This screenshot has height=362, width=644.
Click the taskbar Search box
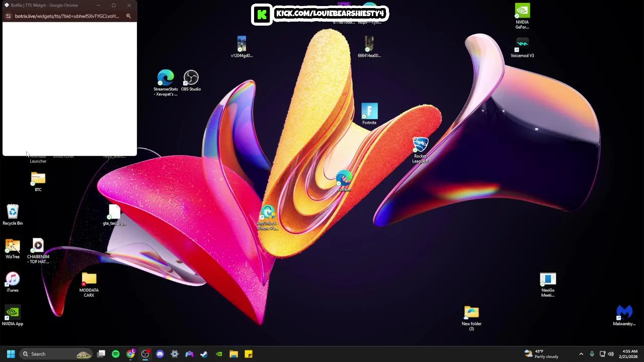tap(56, 354)
